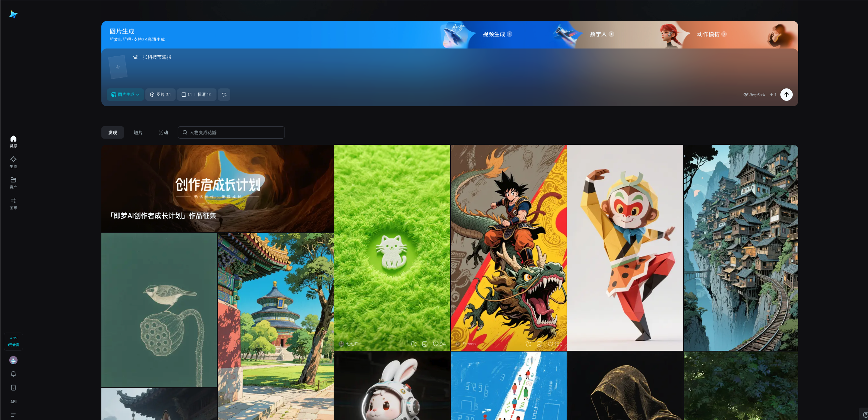Viewport: 868px width, 420px height.
Task: Open the 图片 3.1 model selector
Action: (160, 95)
